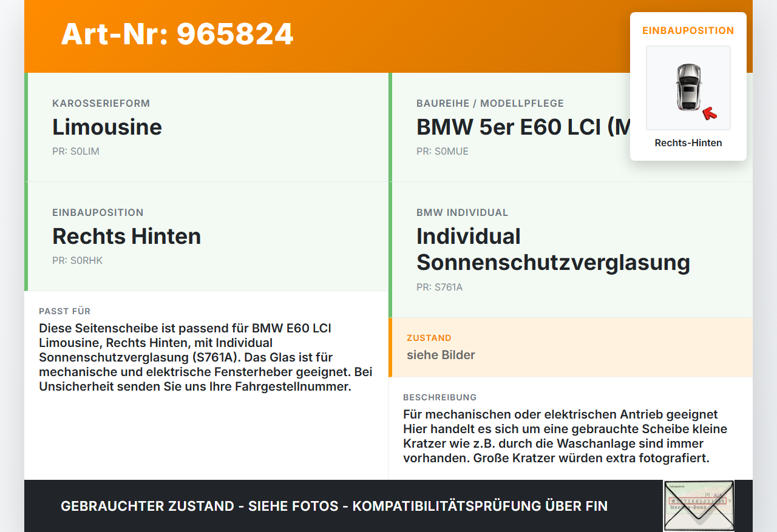Open the Art-Nr: 965824 header
This screenshot has width=777, height=532.
click(x=177, y=35)
